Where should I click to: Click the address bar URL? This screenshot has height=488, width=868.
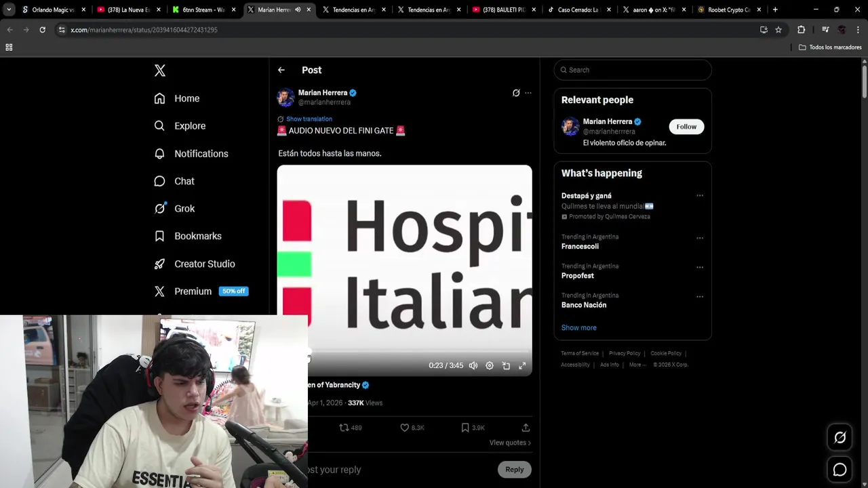pos(144,30)
